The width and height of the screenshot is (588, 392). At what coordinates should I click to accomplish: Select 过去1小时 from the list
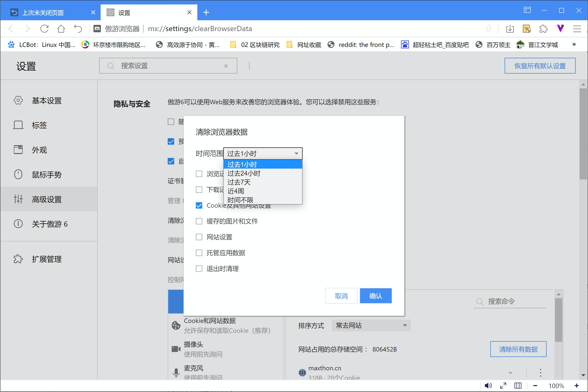(x=263, y=164)
